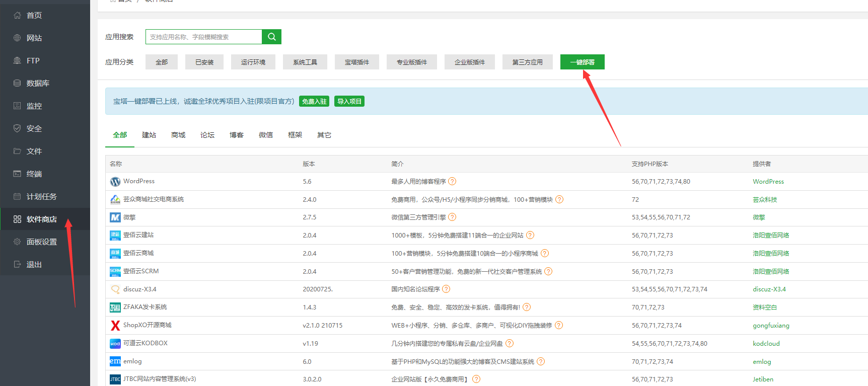Select the 商城 tab
This screenshot has width=868, height=386.
pos(178,135)
